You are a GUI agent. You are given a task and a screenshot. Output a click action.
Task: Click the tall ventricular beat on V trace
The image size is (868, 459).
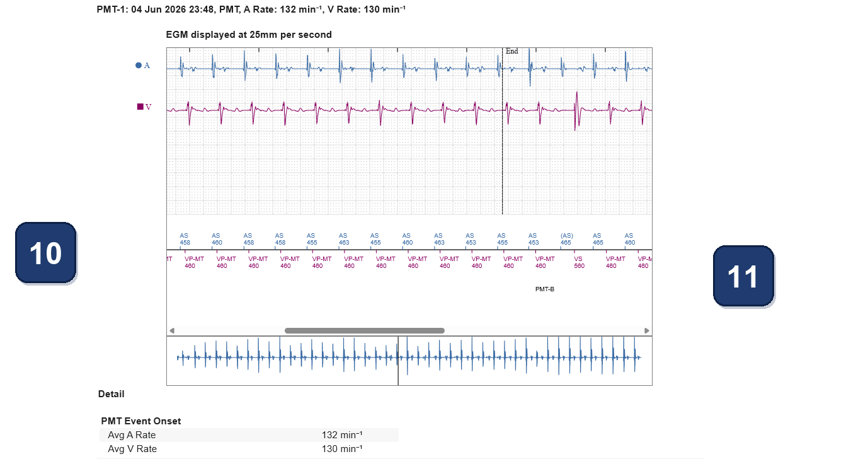(576, 111)
